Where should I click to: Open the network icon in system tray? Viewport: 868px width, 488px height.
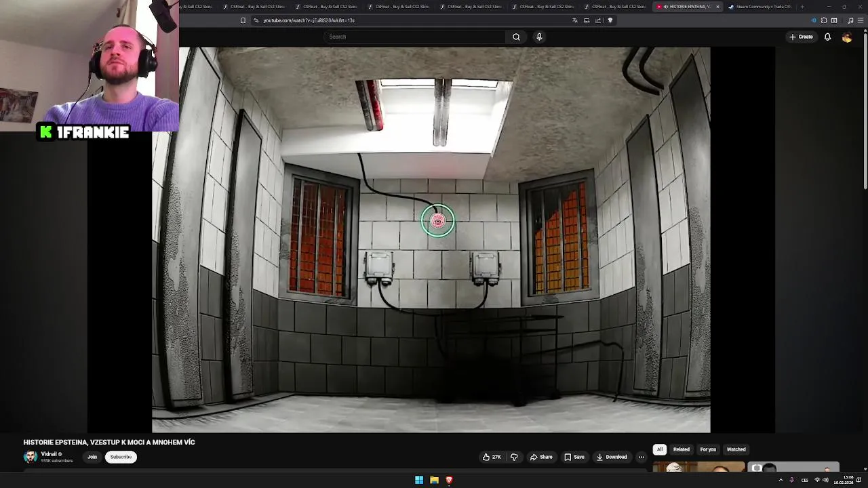point(816,480)
